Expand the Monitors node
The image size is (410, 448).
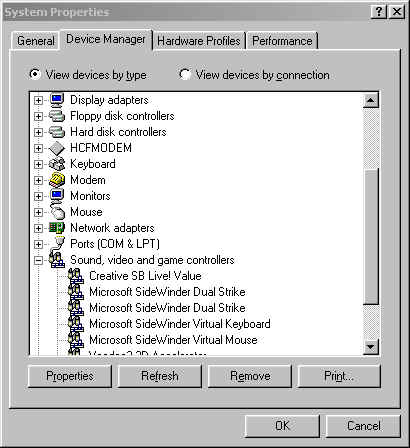[38, 196]
